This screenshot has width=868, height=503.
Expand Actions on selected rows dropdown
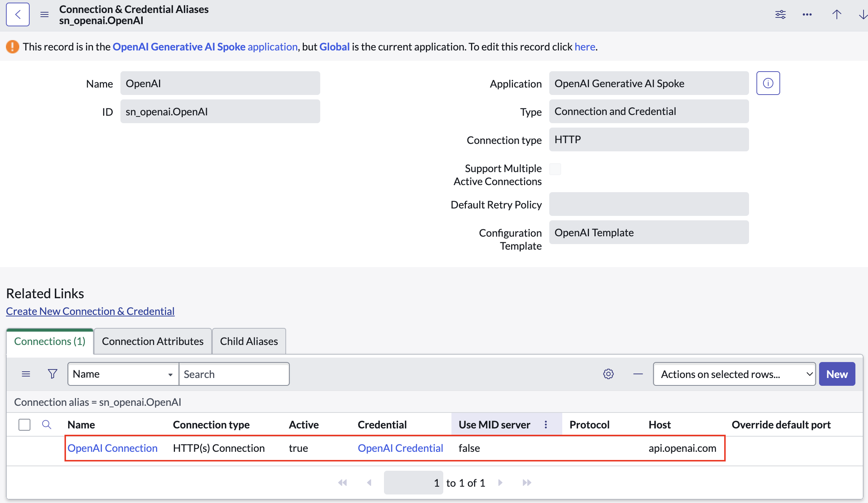(734, 374)
